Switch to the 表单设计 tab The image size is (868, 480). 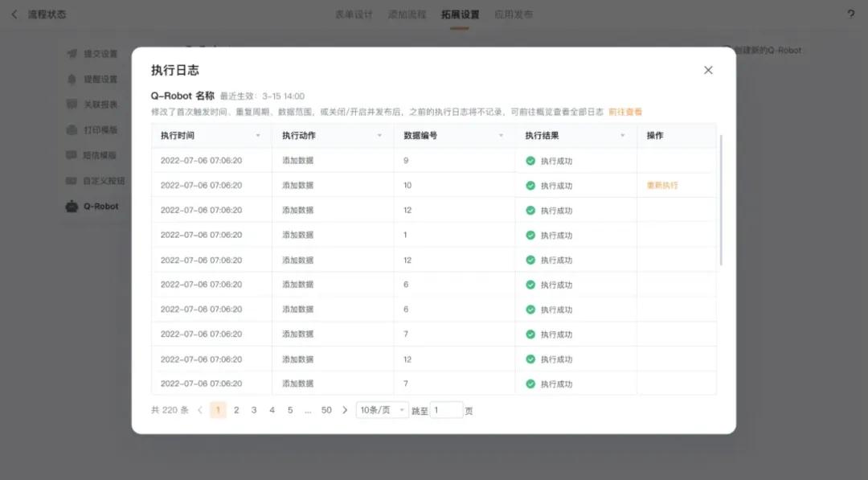pos(354,14)
